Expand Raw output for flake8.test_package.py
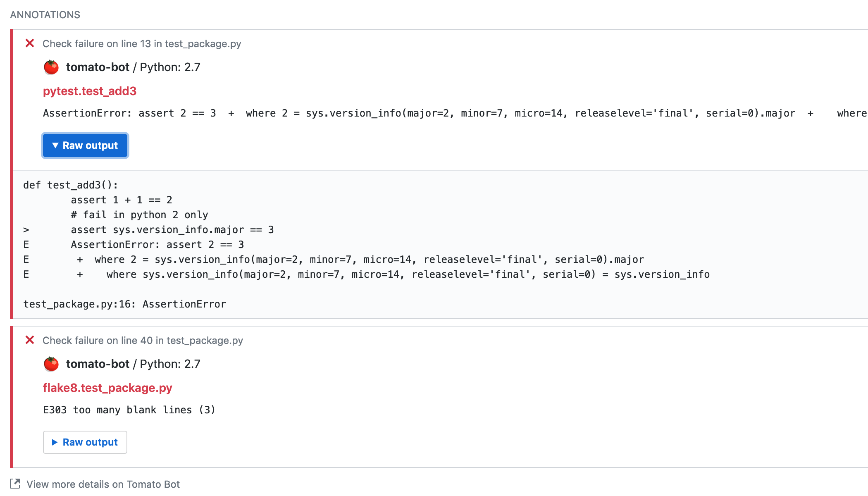This screenshot has width=868, height=496. pos(85,442)
